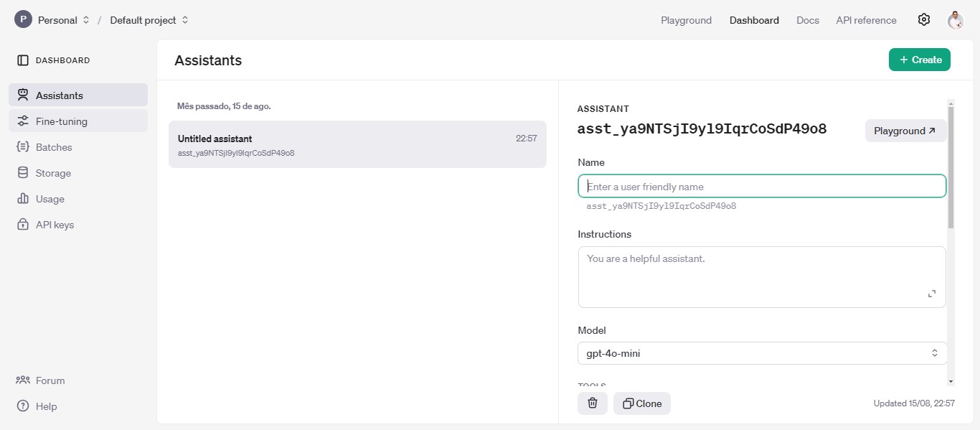
Task: Click the API keys lock icon
Action: click(23, 225)
